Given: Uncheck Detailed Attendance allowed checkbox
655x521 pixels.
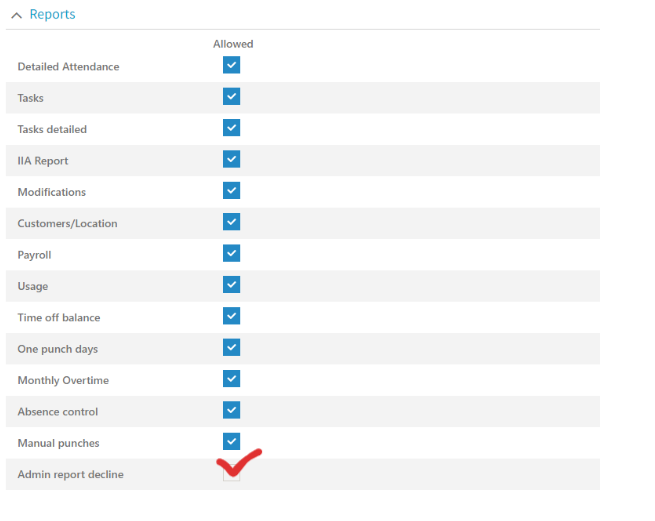Looking at the screenshot, I should 232,65.
